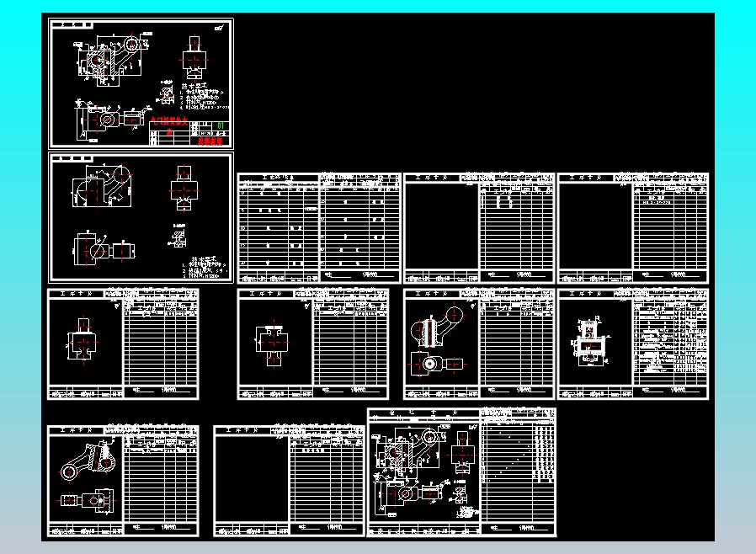Select the process card with two-view lever drawing
756x554 pixels.
point(479,344)
